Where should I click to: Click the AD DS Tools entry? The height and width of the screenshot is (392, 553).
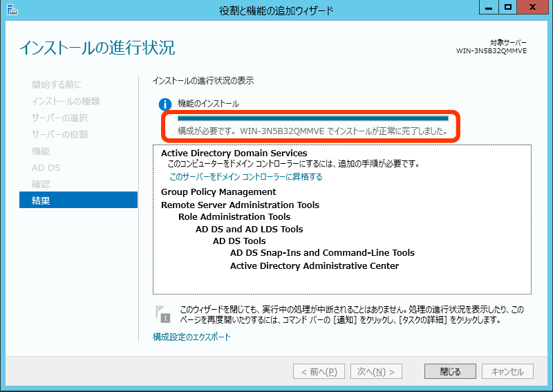pos(239,241)
